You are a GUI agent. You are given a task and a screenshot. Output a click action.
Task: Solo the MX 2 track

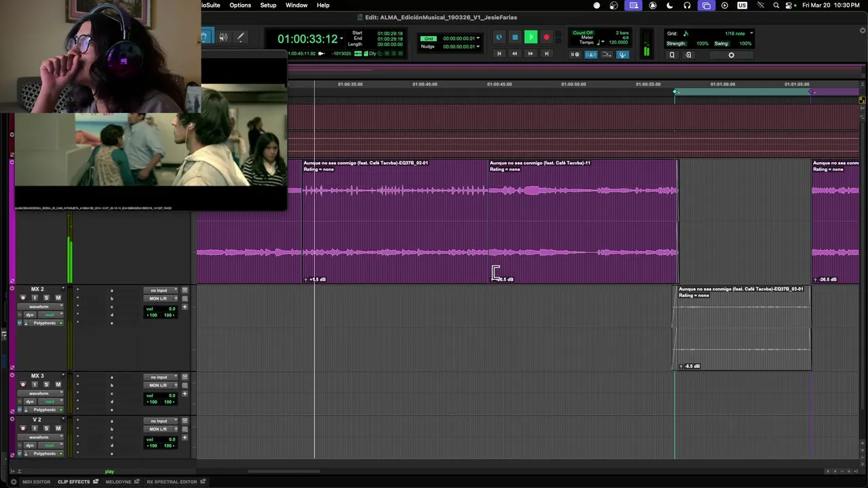coord(46,298)
